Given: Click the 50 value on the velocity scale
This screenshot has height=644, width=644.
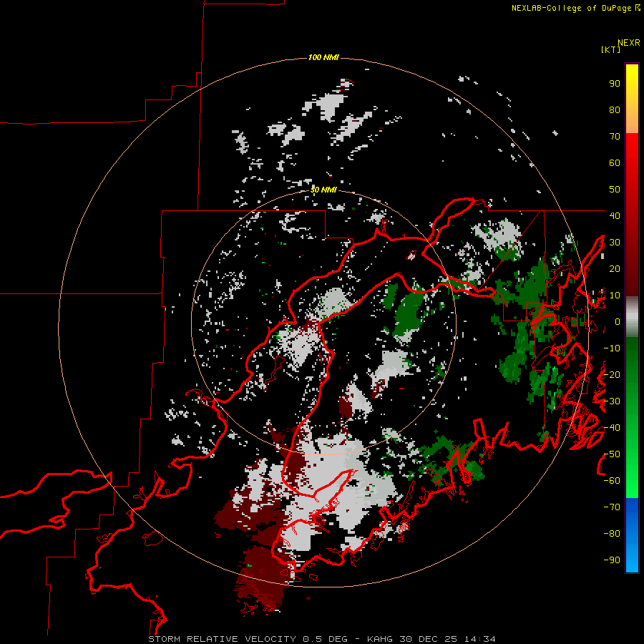Looking at the screenshot, I should [x=615, y=190].
